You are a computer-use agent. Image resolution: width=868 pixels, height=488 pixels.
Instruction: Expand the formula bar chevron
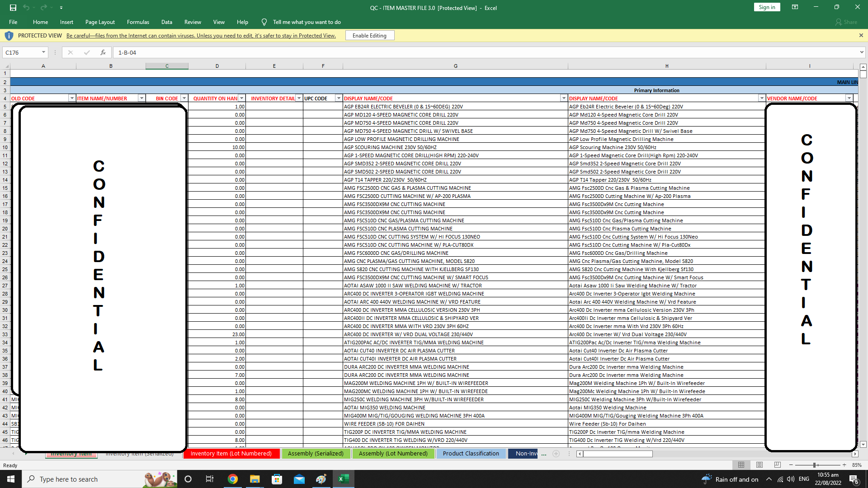point(862,52)
